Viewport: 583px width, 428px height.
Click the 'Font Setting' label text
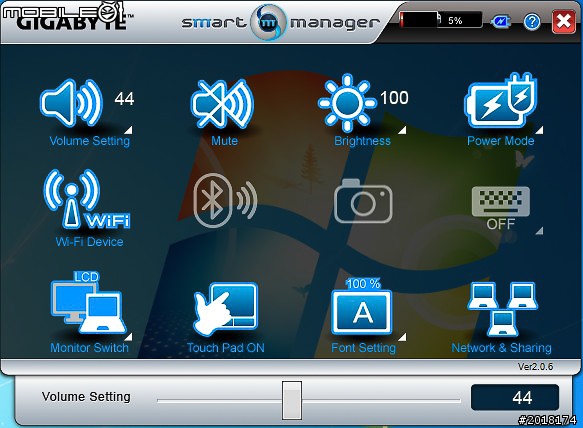pyautogui.click(x=364, y=348)
